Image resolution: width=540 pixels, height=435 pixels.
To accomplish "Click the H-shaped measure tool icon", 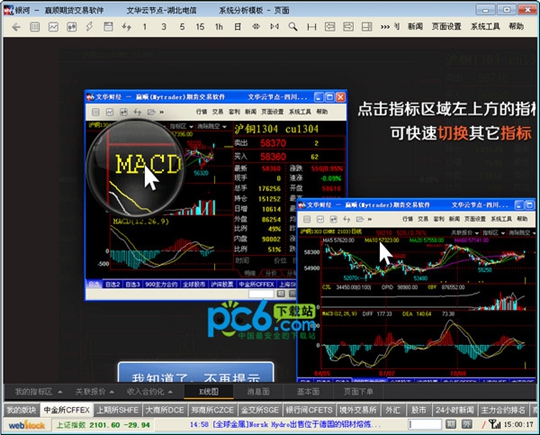I will coord(312,27).
